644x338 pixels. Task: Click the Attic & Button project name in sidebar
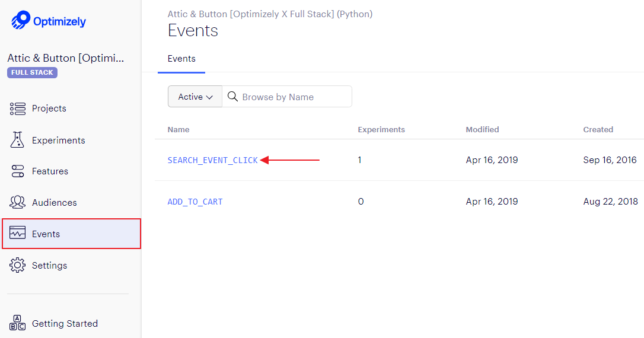66,58
